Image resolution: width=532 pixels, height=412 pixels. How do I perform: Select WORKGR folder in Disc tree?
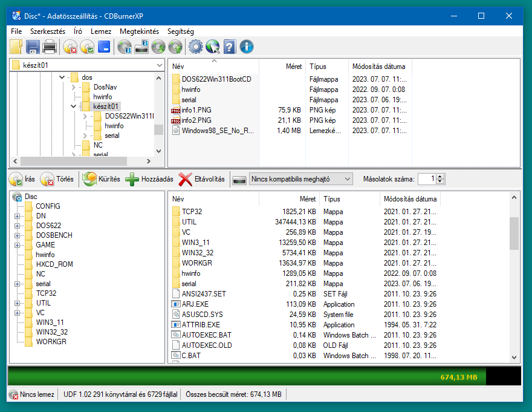click(51, 342)
